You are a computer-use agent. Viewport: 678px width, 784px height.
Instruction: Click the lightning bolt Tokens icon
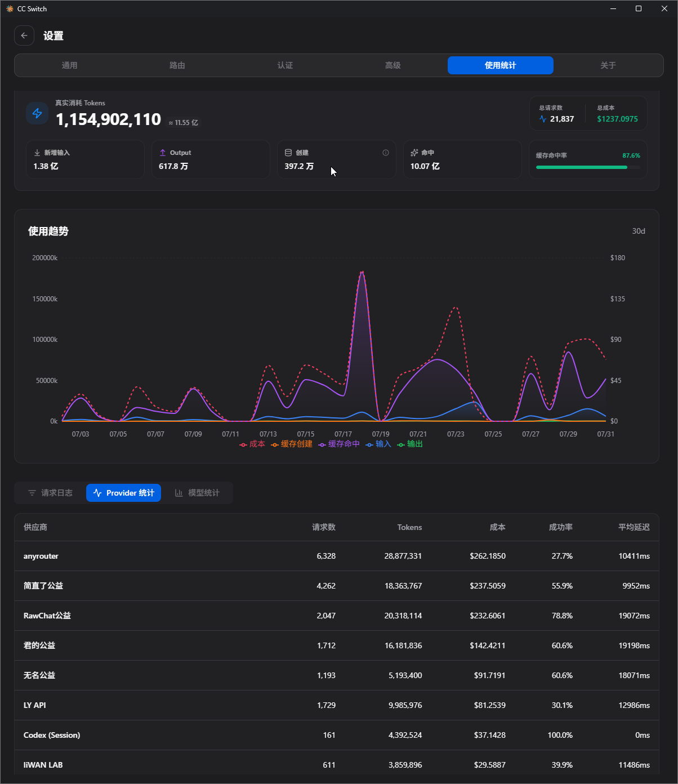point(37,113)
